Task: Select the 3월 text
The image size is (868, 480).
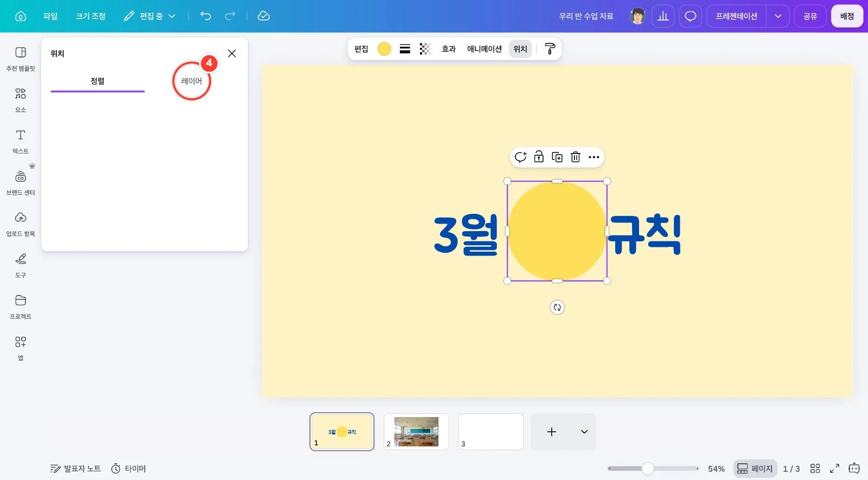Action: click(466, 234)
